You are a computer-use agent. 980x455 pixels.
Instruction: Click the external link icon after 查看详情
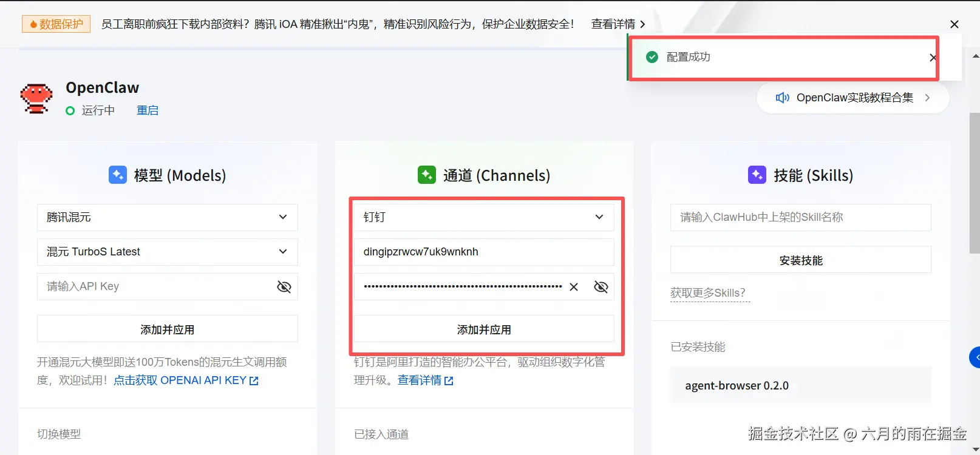coord(449,381)
